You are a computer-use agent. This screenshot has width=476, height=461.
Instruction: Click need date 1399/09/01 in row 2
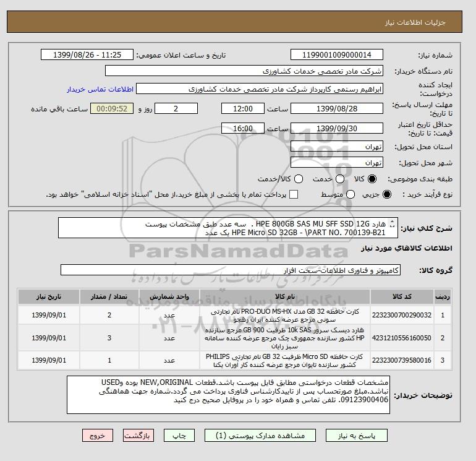tap(49, 338)
